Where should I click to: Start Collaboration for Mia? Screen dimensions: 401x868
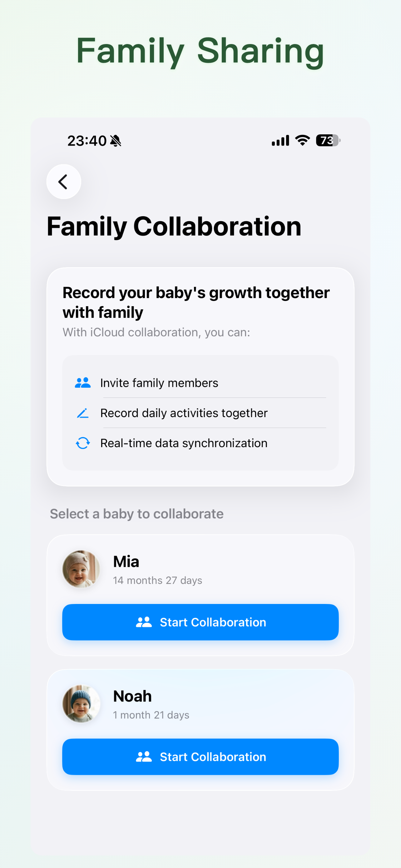(x=200, y=622)
